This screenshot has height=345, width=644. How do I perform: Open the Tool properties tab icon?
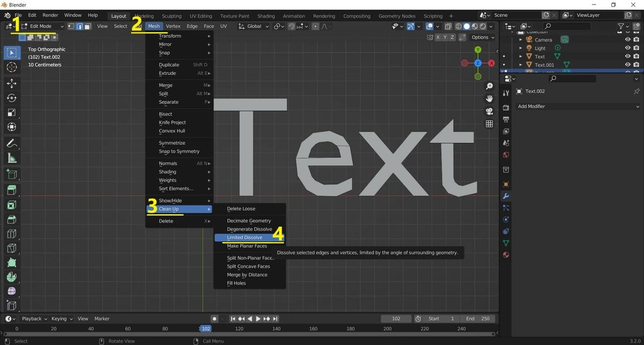point(506,93)
